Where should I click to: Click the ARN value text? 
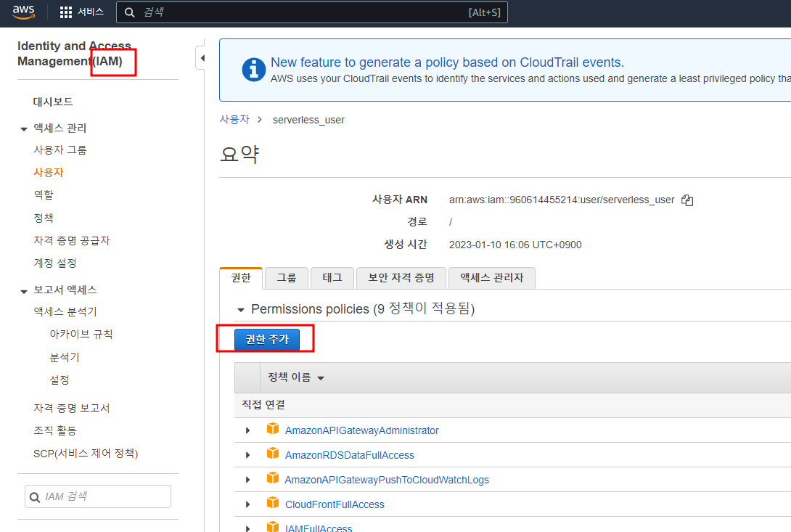pos(562,200)
